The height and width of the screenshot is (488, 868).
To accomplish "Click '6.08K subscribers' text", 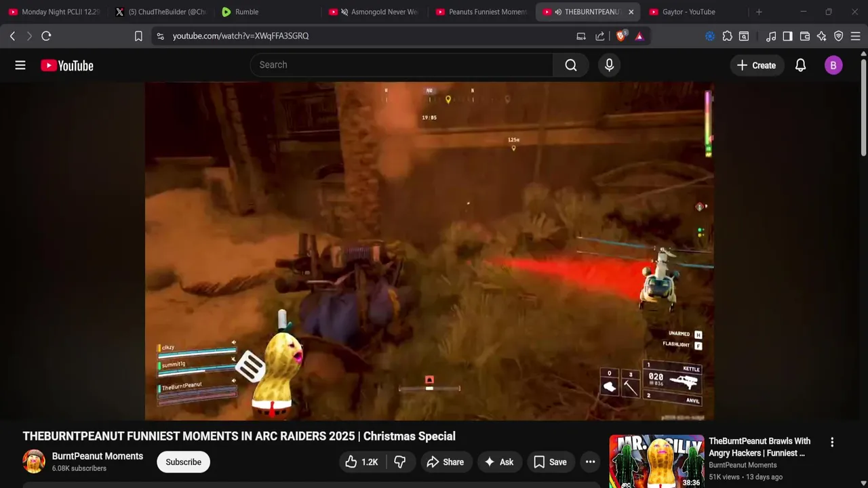I will pos(79,468).
